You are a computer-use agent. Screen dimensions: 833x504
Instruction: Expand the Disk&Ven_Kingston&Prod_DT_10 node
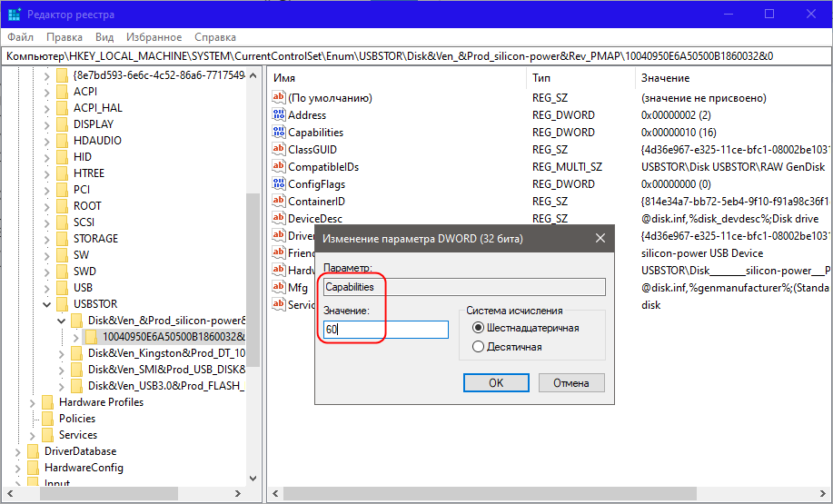click(x=61, y=353)
